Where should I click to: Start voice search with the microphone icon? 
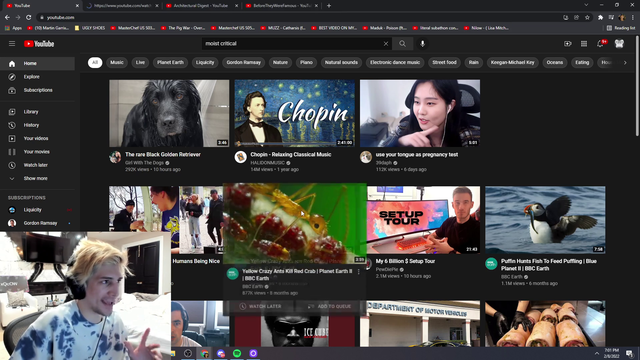point(422,44)
